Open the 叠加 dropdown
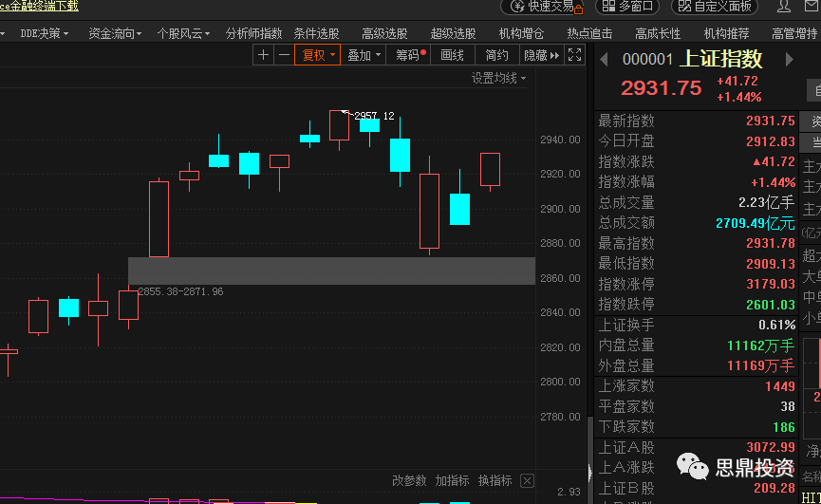Screen dimensions: 821x504 tap(364, 55)
